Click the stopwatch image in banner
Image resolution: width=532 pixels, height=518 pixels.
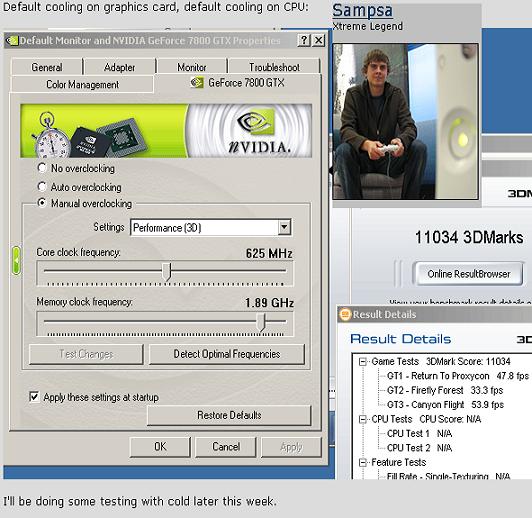[51, 136]
